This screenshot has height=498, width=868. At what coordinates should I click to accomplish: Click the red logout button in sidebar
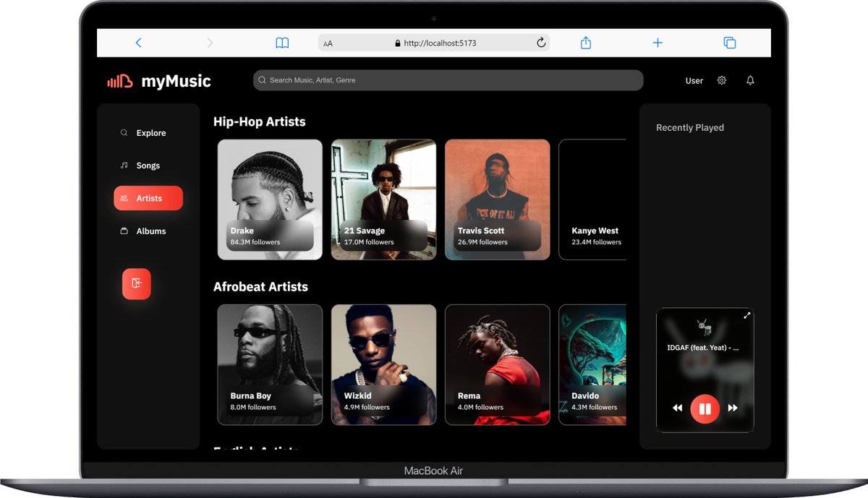(x=137, y=283)
